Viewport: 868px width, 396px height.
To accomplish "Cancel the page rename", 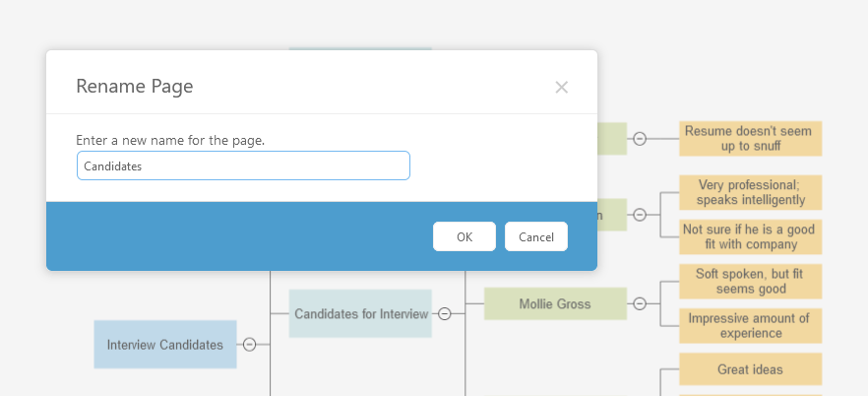I will (536, 236).
